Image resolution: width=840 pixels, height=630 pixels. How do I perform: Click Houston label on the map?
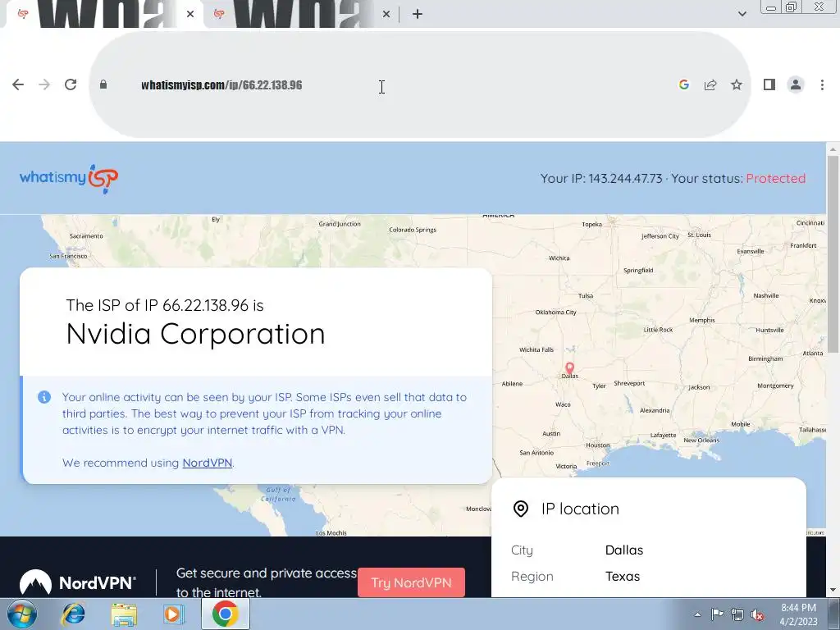(598, 445)
